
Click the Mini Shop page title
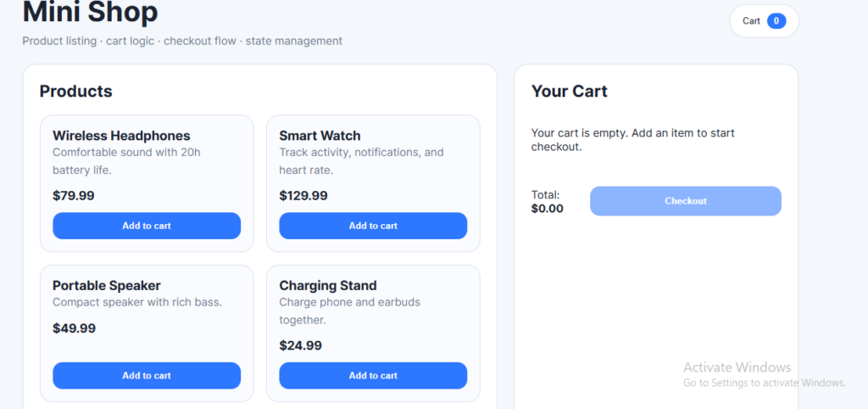coord(90,11)
